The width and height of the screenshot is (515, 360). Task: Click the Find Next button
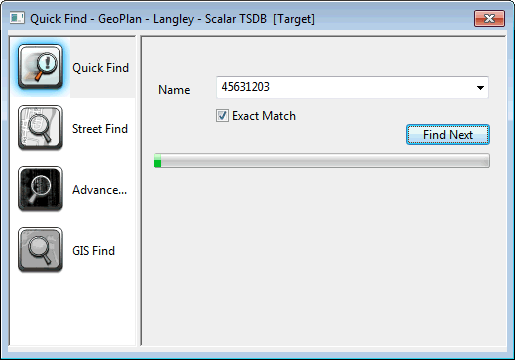click(x=448, y=135)
